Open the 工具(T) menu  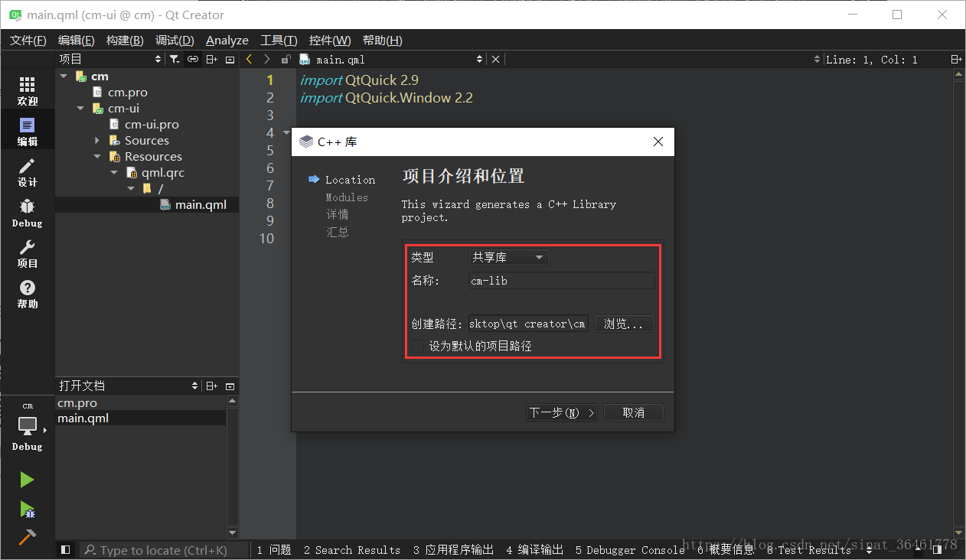[279, 40]
